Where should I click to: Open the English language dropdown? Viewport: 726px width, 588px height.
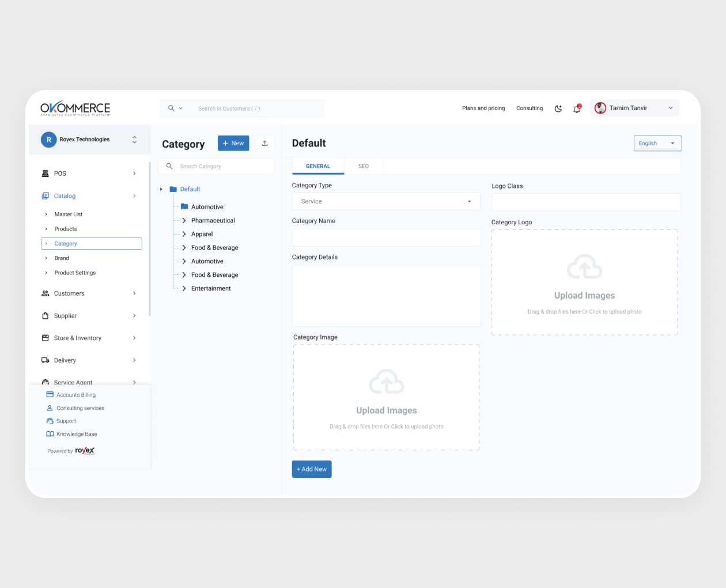point(657,144)
